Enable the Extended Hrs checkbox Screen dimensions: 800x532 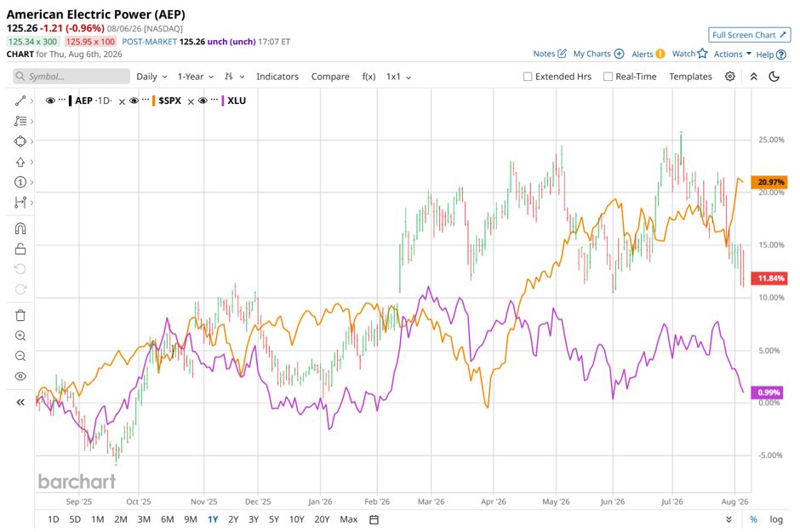tap(528, 77)
